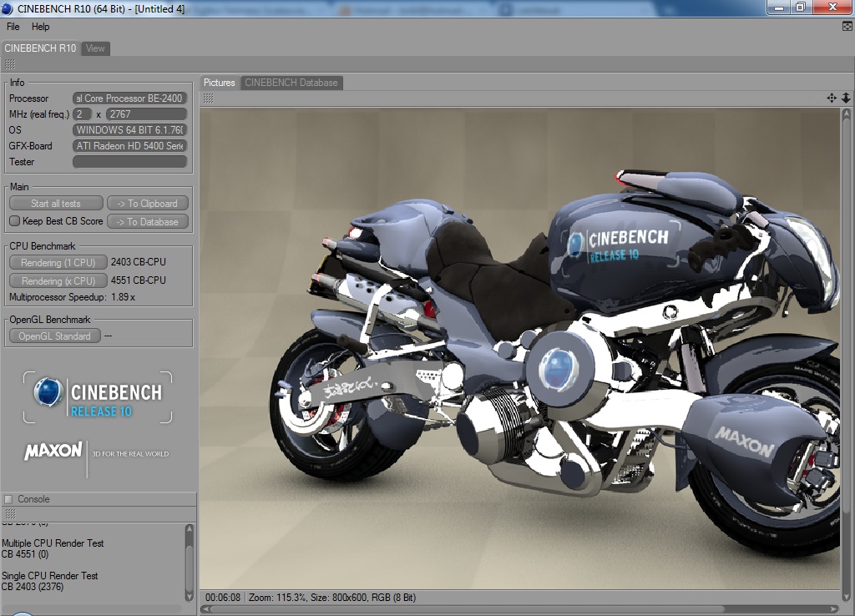Click the Zoom 115.3% status text
Viewport: 855px width, 616px height.
pyautogui.click(x=277, y=598)
